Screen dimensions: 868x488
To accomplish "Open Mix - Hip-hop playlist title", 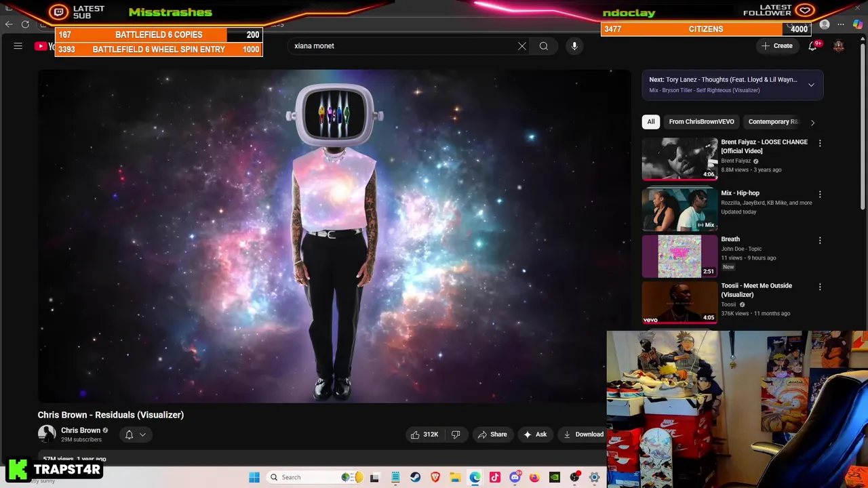I will [x=740, y=193].
